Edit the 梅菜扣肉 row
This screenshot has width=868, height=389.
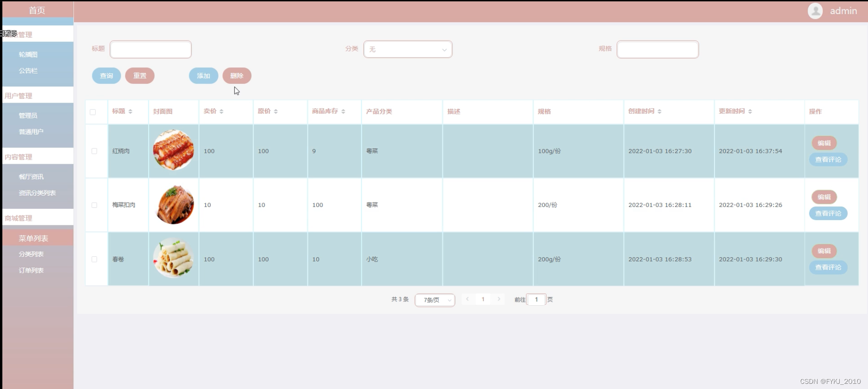click(x=824, y=197)
